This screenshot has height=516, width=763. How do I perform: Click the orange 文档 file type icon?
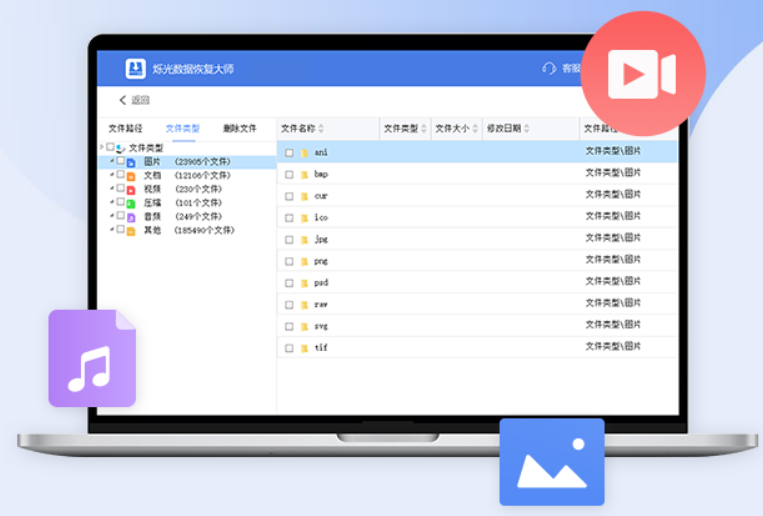131,176
